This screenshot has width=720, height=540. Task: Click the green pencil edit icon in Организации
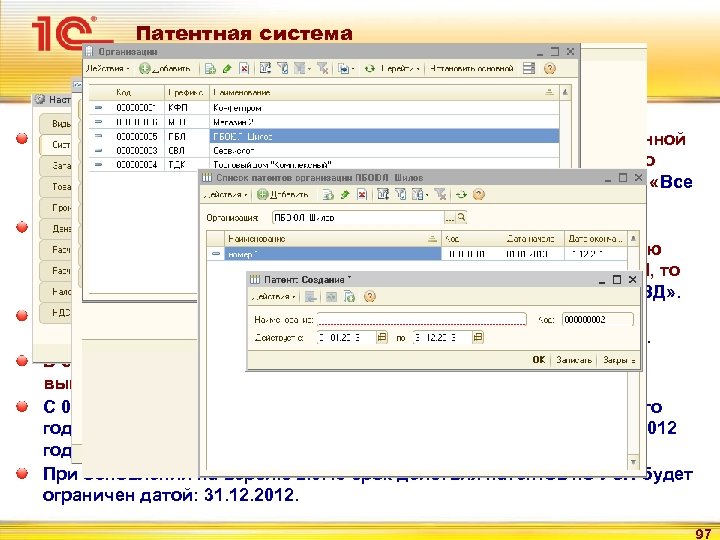pos(227,69)
